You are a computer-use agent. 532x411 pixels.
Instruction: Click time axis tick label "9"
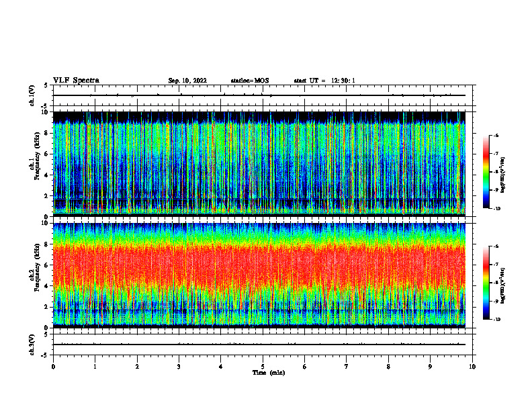tap(430, 367)
